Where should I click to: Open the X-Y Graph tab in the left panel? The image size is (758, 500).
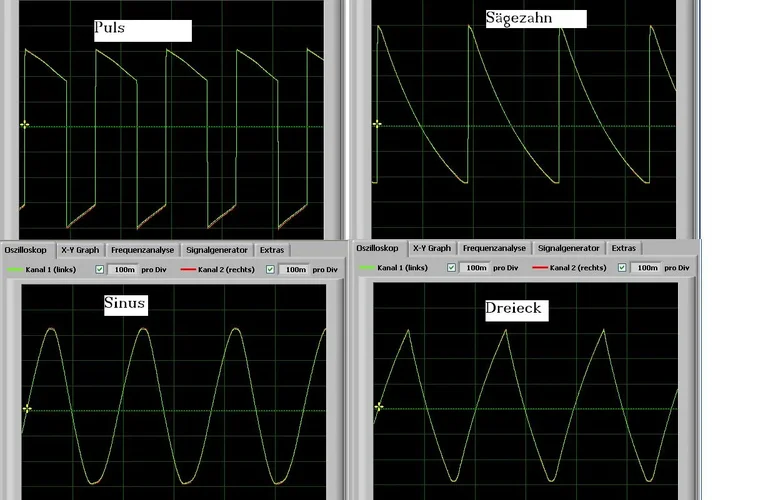pos(80,250)
